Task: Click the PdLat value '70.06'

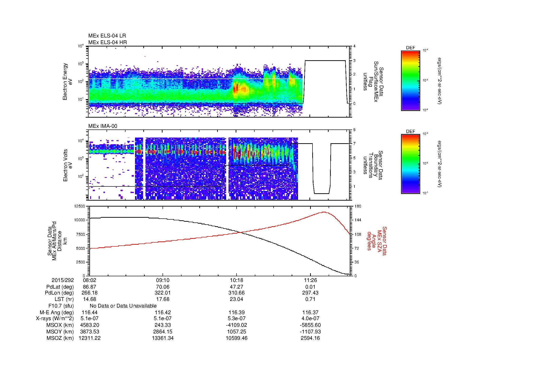Action: [x=163, y=287]
